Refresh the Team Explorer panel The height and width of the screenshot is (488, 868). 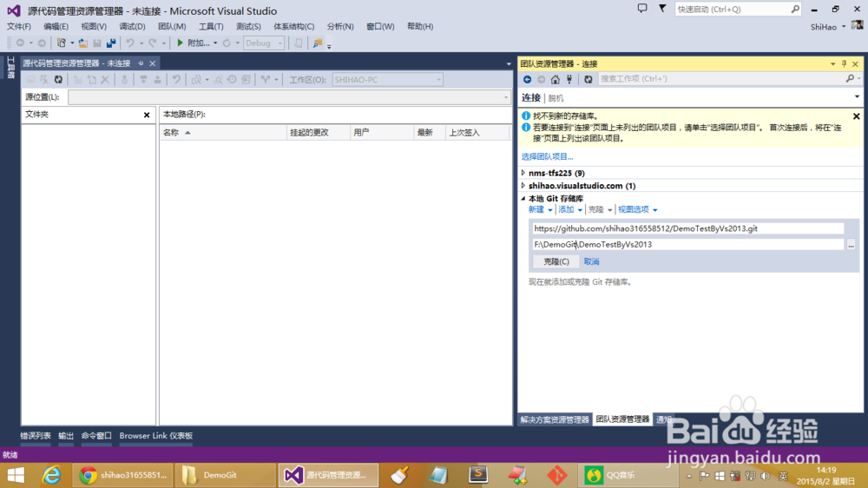588,79
